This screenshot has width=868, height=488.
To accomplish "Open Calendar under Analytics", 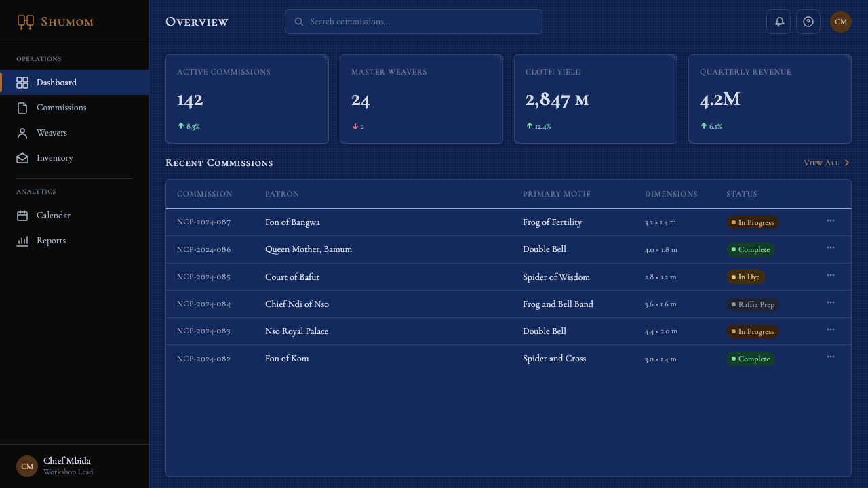I will [75, 216].
